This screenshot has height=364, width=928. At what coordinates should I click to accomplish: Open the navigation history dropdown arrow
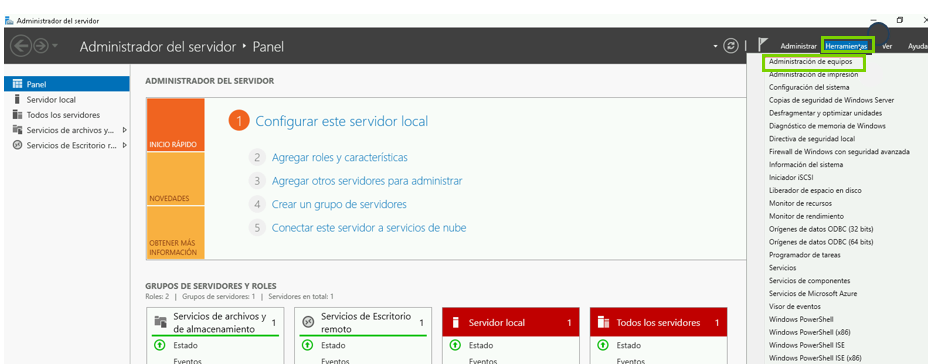[x=55, y=46]
